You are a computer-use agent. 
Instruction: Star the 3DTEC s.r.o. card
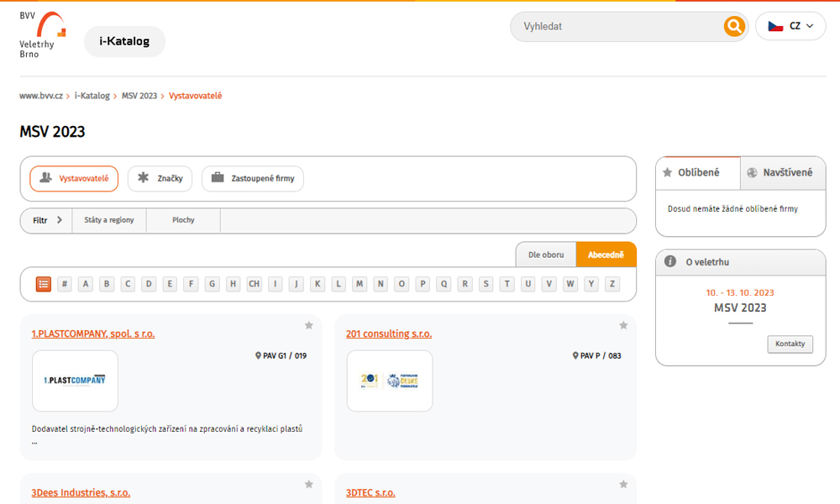coord(623,485)
